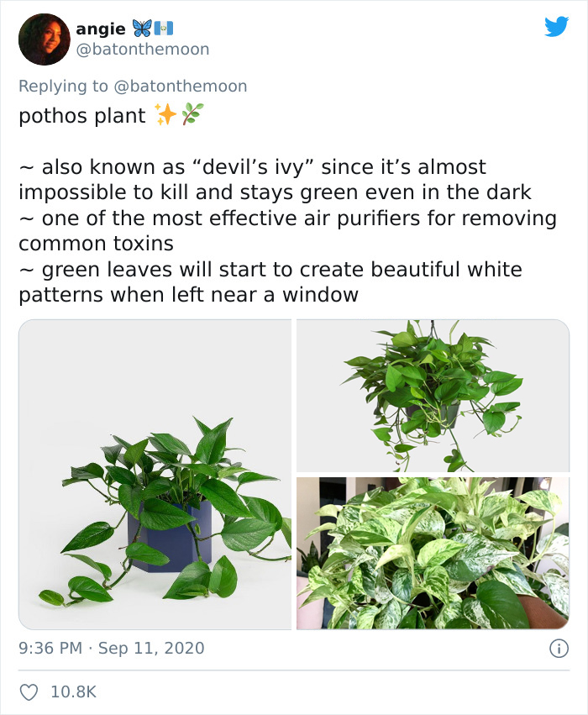Open angie's profile picture
The height and width of the screenshot is (715, 588).
tap(45, 39)
